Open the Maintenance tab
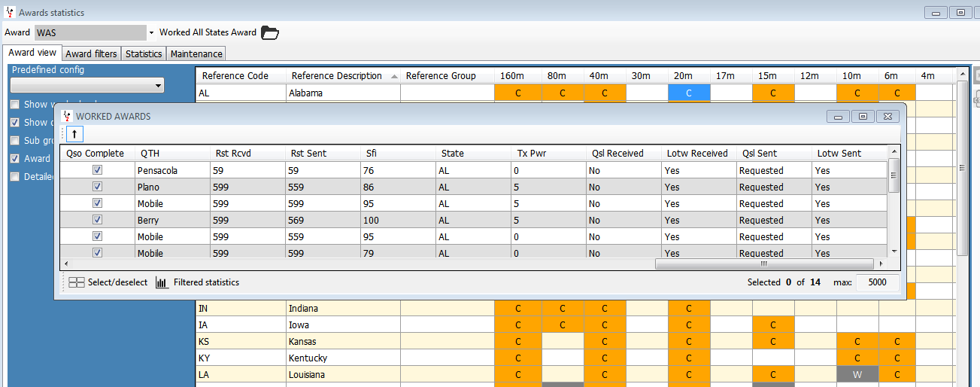This screenshot has width=980, height=387. (x=196, y=53)
